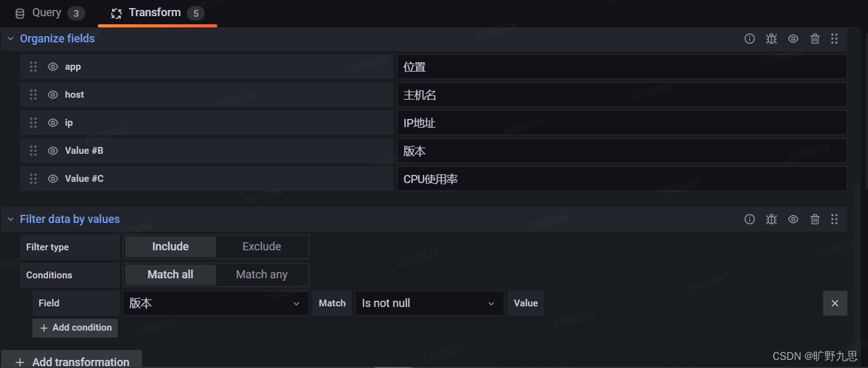Click the Add condition button

click(x=75, y=328)
